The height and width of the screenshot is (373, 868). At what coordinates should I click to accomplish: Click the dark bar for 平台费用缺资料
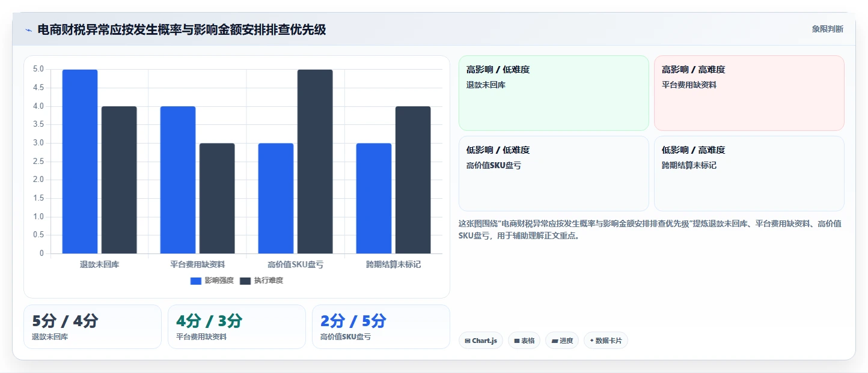point(217,198)
